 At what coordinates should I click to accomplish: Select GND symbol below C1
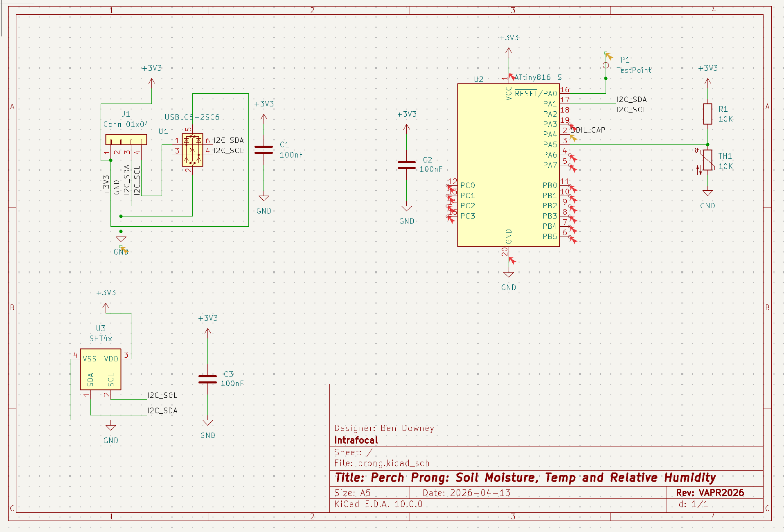pos(264,198)
